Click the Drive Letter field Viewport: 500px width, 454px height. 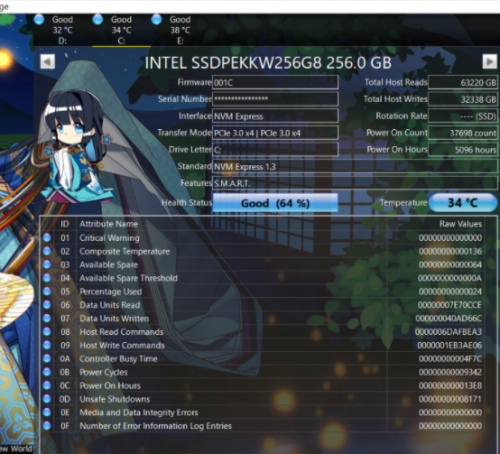tap(275, 150)
